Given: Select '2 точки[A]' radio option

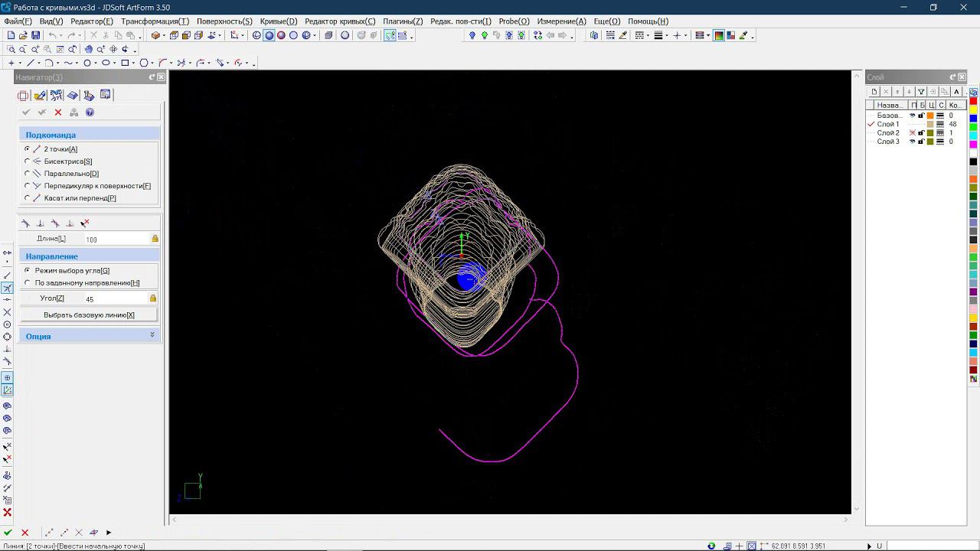Looking at the screenshot, I should coord(28,149).
